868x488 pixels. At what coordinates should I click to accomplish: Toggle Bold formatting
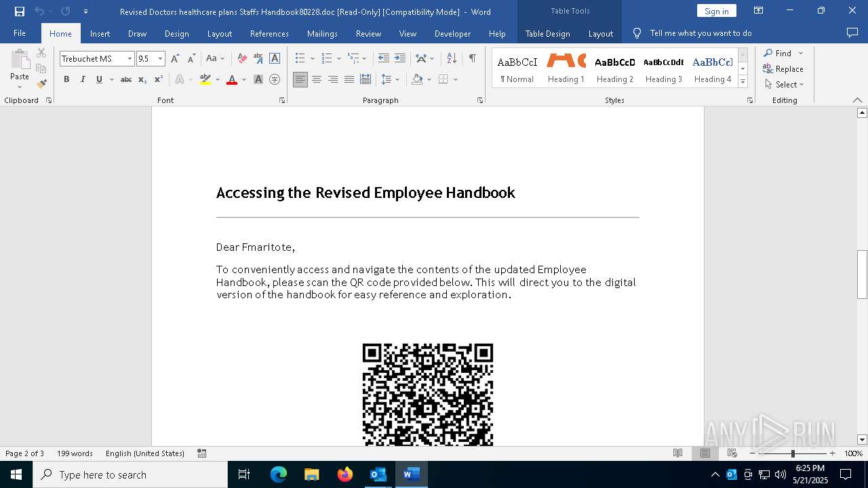[x=66, y=80]
